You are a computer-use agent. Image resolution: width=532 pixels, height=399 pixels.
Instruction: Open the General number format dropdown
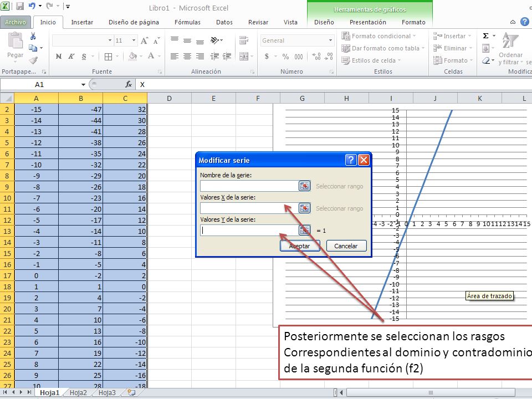coord(330,40)
